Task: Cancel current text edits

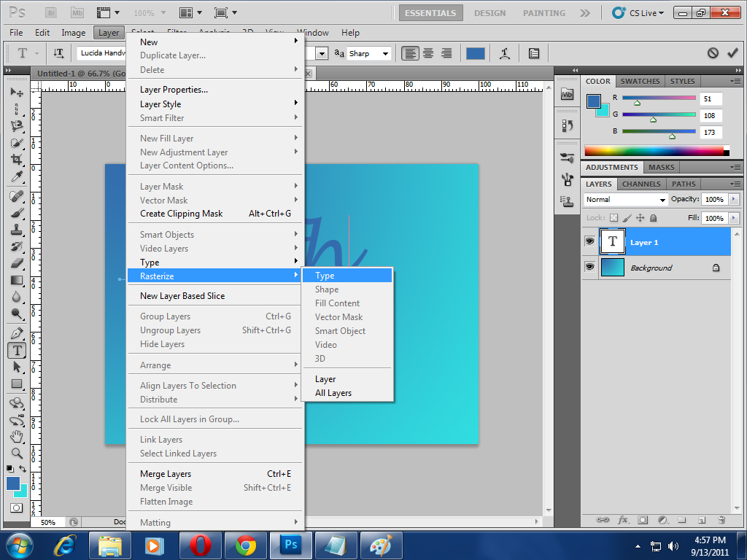Action: pyautogui.click(x=713, y=52)
